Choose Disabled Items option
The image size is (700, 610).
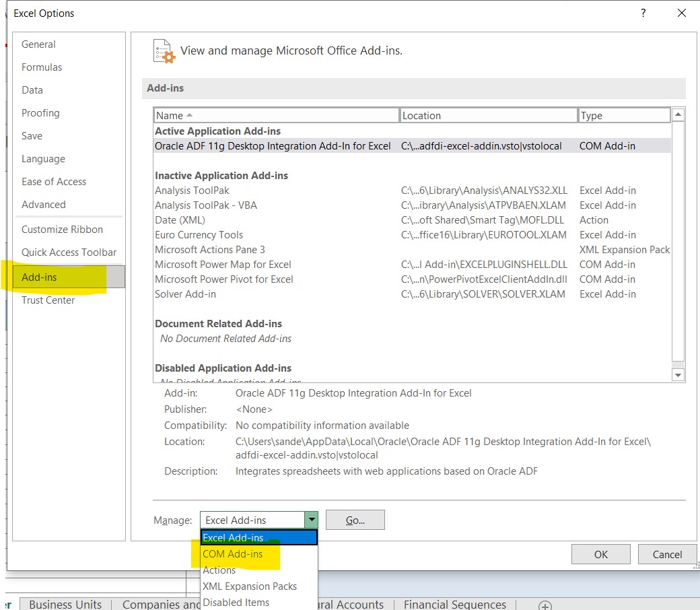[x=259, y=603]
